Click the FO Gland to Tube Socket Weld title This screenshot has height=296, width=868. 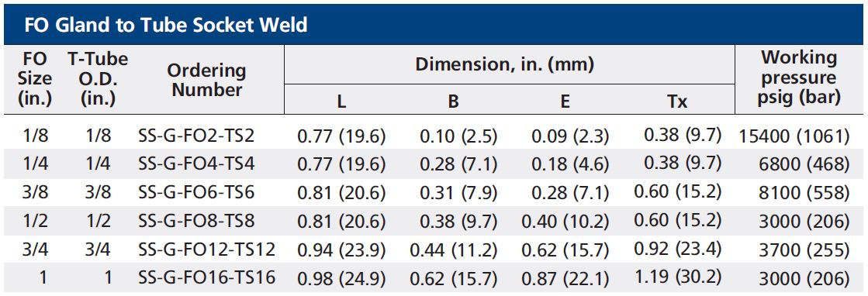point(165,25)
